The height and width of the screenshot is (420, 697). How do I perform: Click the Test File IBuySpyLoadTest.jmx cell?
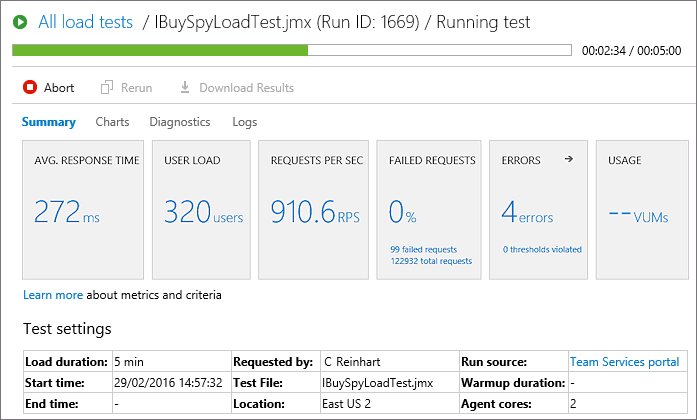point(390,383)
